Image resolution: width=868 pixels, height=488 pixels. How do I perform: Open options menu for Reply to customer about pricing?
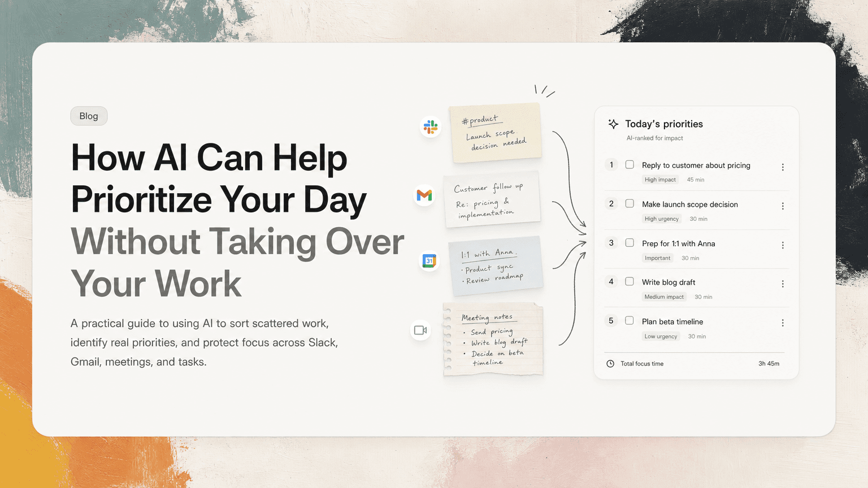point(783,167)
